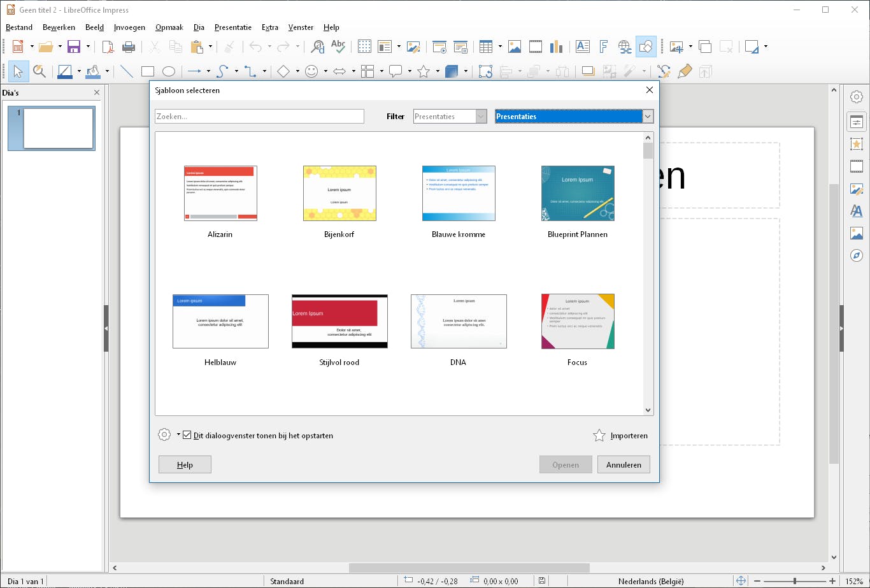The height and width of the screenshot is (588, 870).
Task: Click the Importeren button
Action: (x=621, y=436)
